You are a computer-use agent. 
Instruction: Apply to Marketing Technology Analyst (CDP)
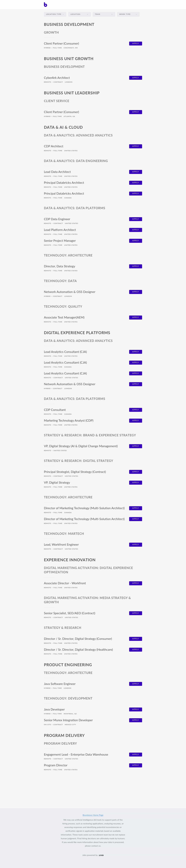point(135,421)
